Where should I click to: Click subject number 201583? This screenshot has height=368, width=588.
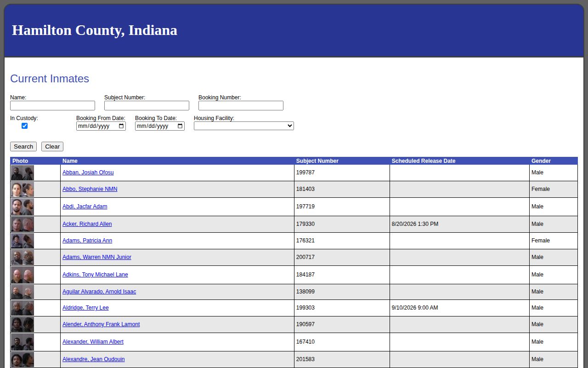(305, 359)
